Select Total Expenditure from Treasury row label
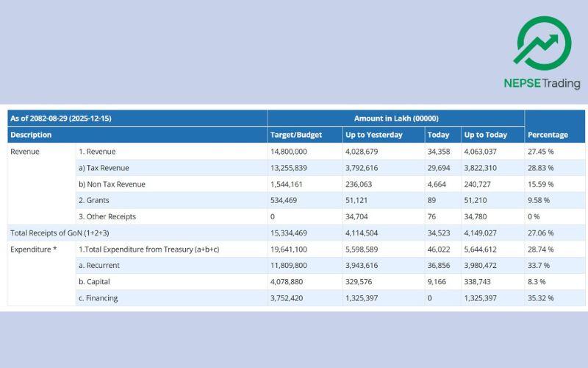This screenshot has width=588, height=368. coord(148,250)
